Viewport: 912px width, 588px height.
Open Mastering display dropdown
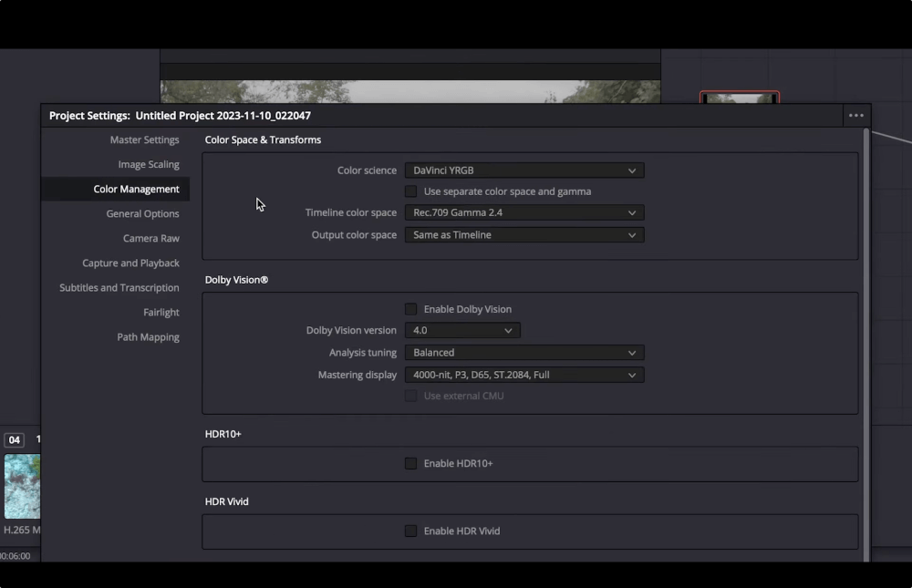pos(524,375)
